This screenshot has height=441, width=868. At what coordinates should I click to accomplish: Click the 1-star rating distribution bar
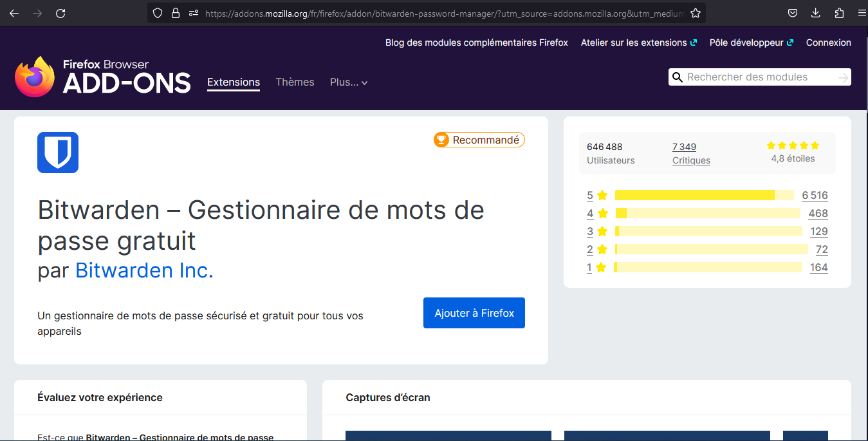708,267
